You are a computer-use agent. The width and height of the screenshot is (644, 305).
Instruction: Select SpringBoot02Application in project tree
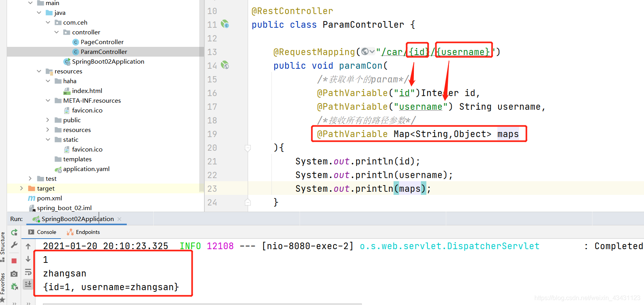point(108,61)
